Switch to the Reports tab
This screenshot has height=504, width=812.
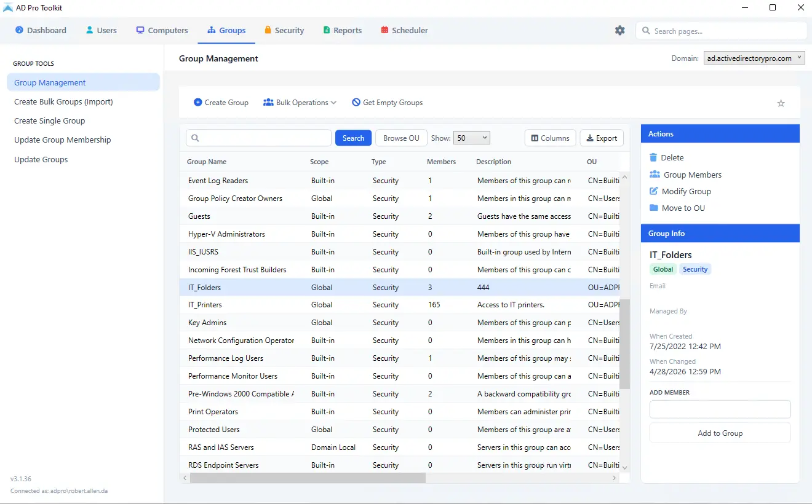tap(343, 30)
